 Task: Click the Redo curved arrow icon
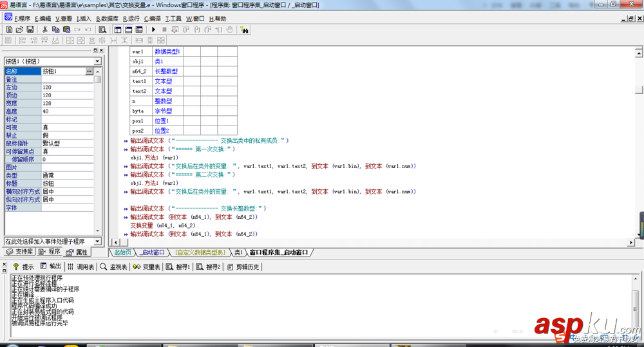tap(77, 30)
